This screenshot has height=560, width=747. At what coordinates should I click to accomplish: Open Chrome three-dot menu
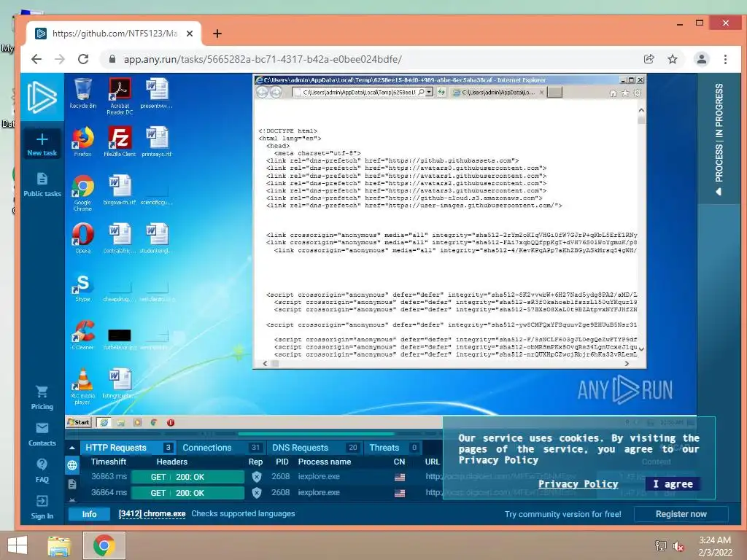click(x=725, y=59)
